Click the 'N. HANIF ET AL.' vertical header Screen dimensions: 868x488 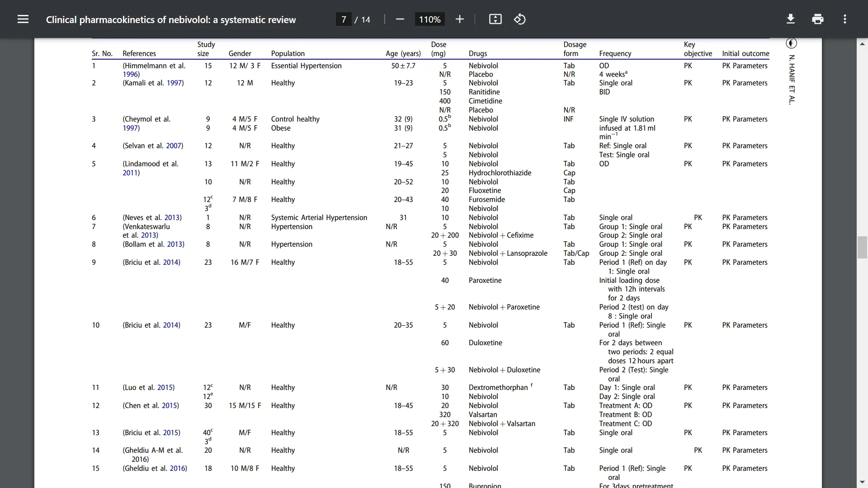click(792, 80)
